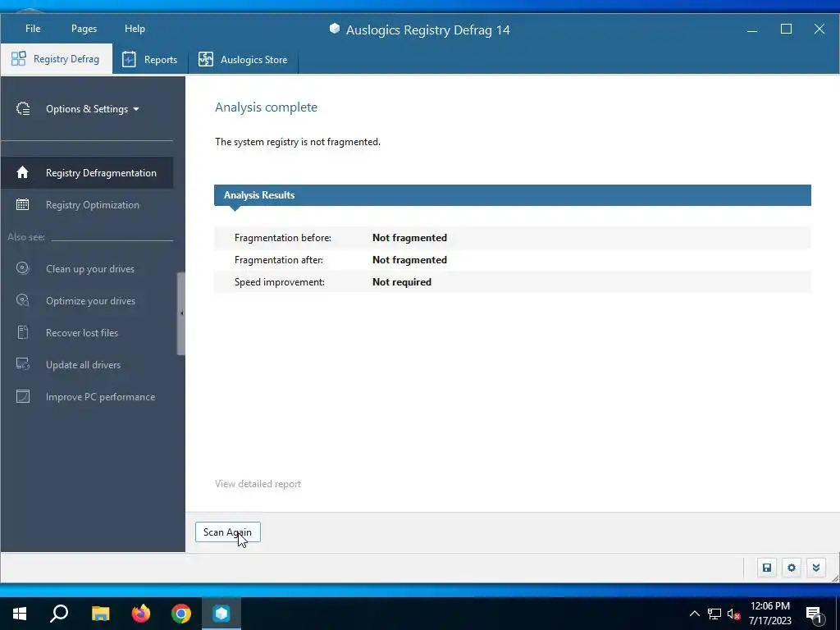Click the network icon in system tray
The image size is (840, 630).
pos(714,614)
